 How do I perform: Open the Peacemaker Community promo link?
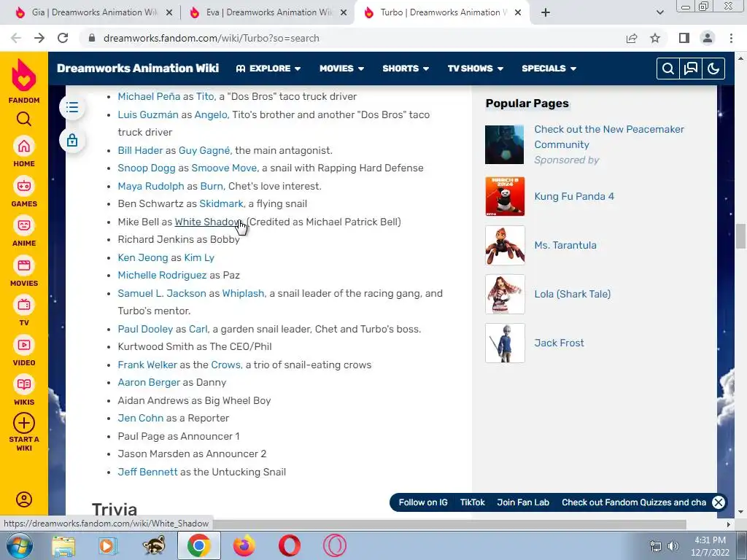609,136
